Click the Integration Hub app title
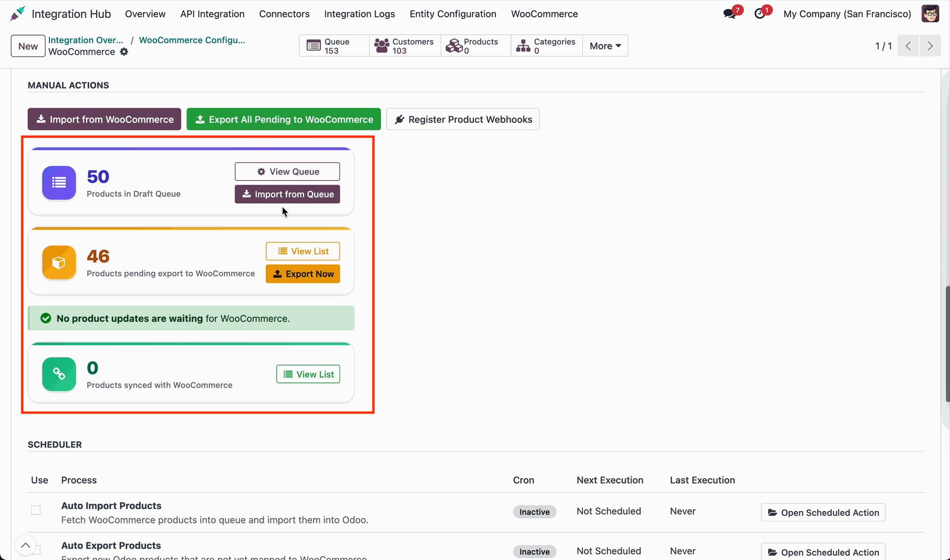This screenshot has height=560, width=950. (71, 14)
